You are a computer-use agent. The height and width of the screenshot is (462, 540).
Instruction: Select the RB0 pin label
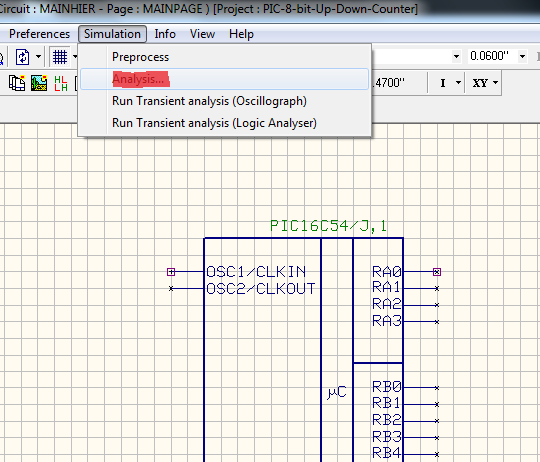(387, 387)
